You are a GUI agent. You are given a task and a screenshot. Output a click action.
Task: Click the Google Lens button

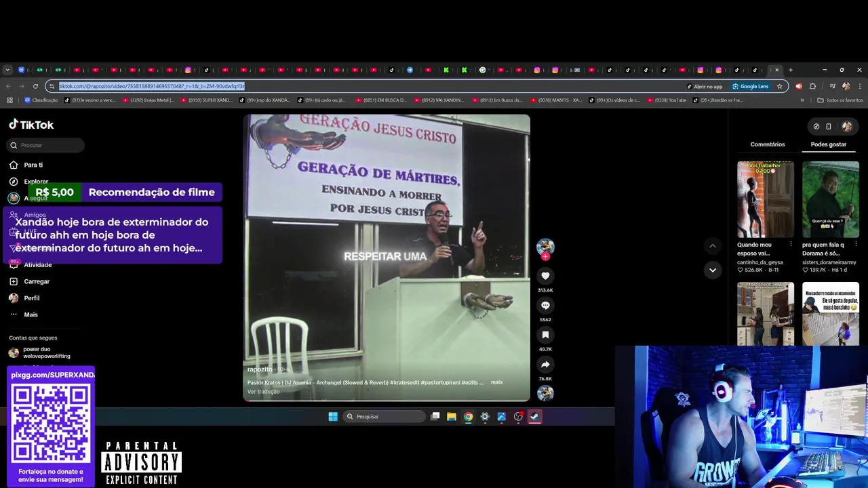click(750, 86)
